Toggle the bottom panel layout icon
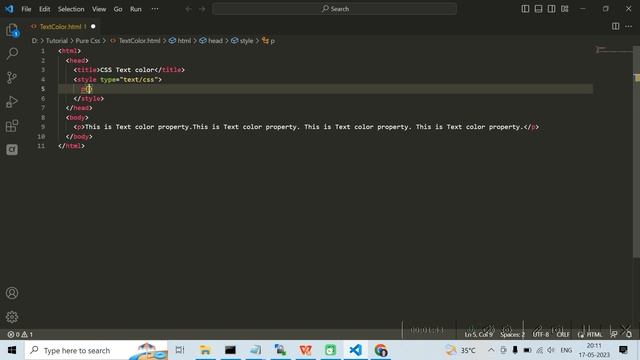This screenshot has height=360, width=640. (538, 9)
